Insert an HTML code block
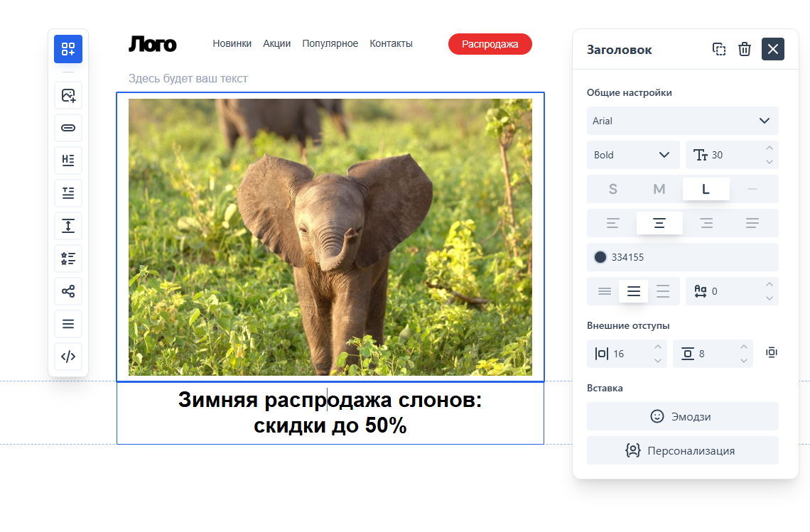Viewport: 810px width, 532px height. [68, 357]
